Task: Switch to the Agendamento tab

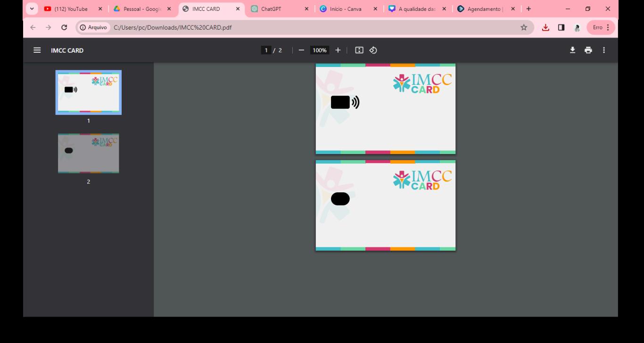Action: [487, 9]
